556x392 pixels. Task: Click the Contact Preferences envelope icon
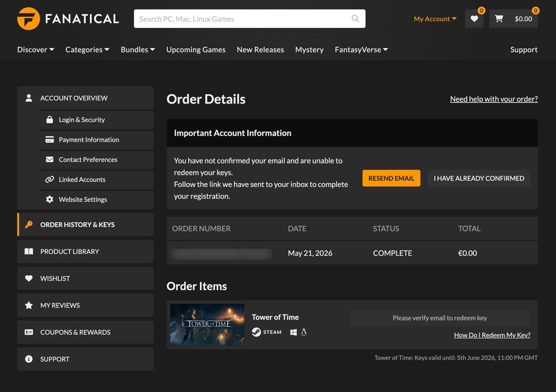click(50, 159)
